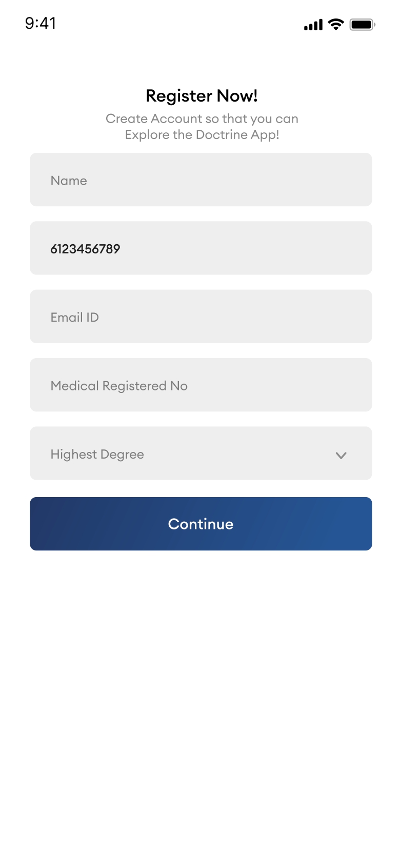
Task: Select the Email ID field
Action: click(x=200, y=317)
